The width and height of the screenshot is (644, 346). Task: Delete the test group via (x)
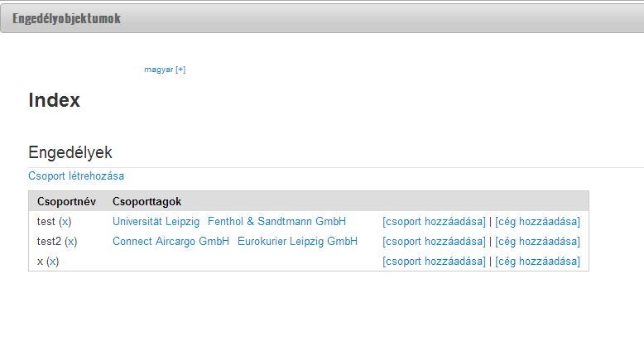pos(65,222)
